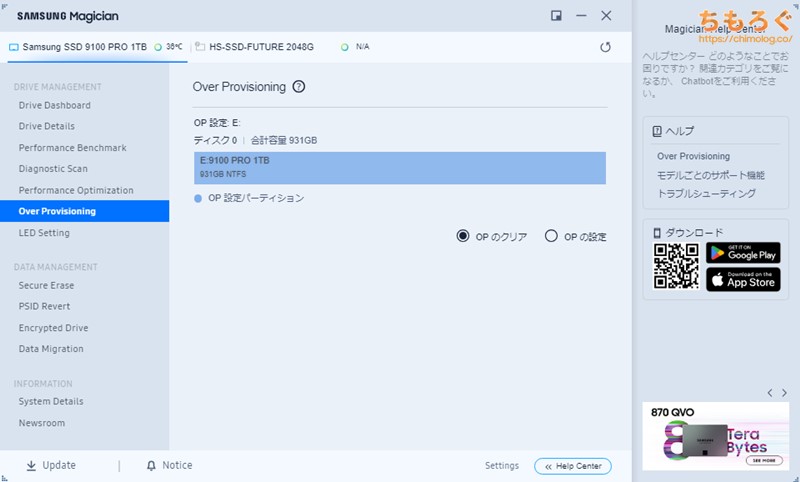Click the Notice text button
This screenshot has height=482, width=800.
tap(177, 465)
